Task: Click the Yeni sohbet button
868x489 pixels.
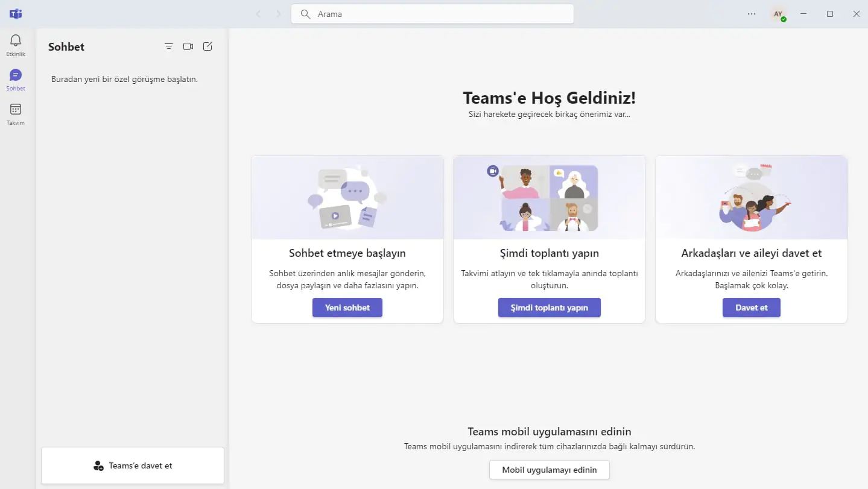Action: [347, 308]
